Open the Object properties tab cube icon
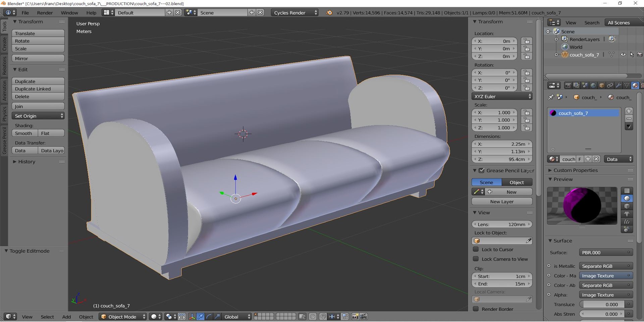 (x=601, y=86)
